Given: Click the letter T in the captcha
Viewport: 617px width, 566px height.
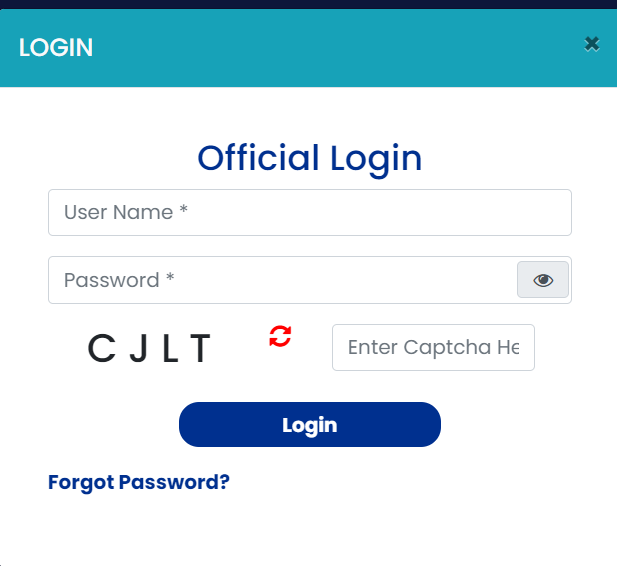Looking at the screenshot, I should pos(200,348).
